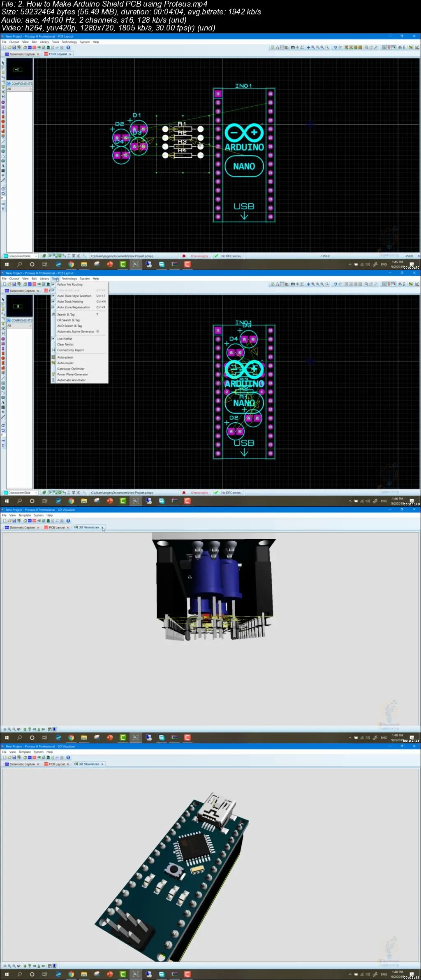The image size is (421, 980).
Task: Click the highlighted Tools menu in second frame
Action: (x=55, y=279)
